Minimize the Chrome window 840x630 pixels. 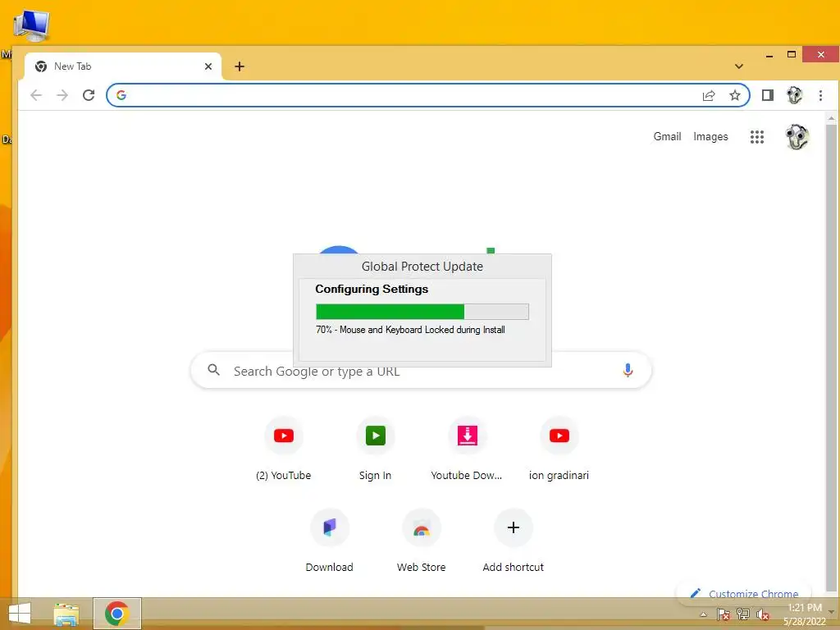point(769,55)
